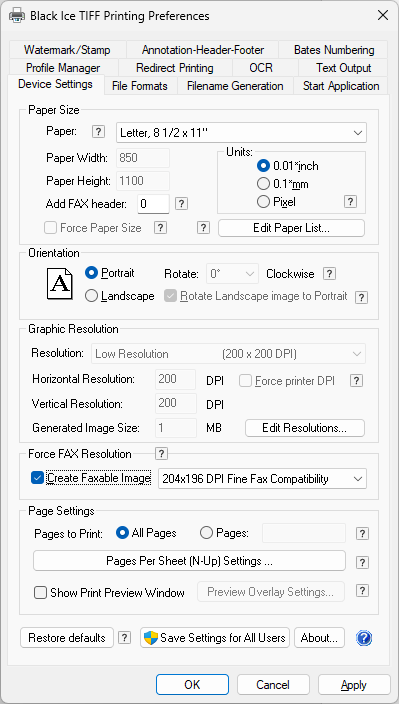Open the Paper size dropdown
The height and width of the screenshot is (704, 399).
click(x=241, y=132)
